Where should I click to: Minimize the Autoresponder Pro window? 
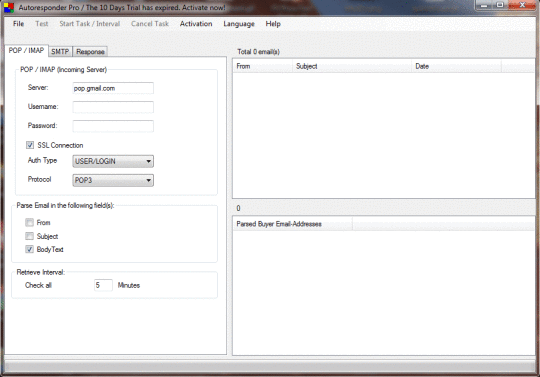pos(485,5)
